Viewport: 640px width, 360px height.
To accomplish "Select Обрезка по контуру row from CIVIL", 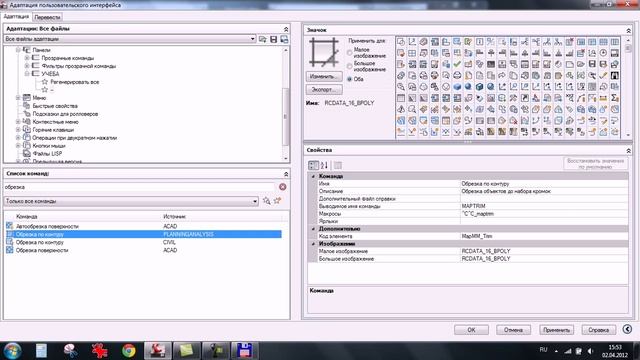I will coord(143,242).
